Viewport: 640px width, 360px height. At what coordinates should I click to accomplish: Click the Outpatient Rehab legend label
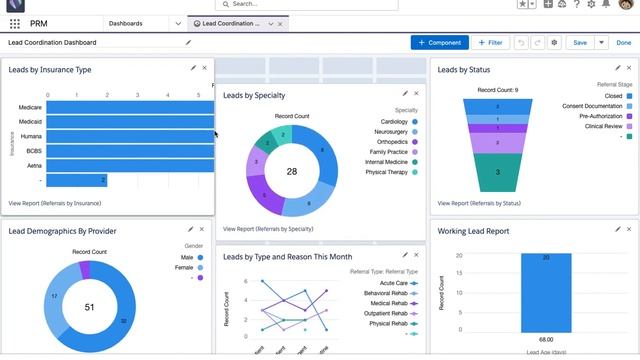point(386,313)
